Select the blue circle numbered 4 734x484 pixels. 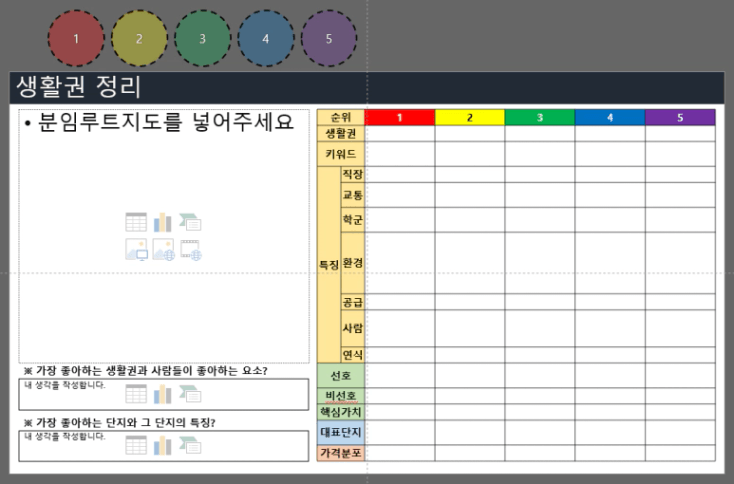tap(266, 38)
